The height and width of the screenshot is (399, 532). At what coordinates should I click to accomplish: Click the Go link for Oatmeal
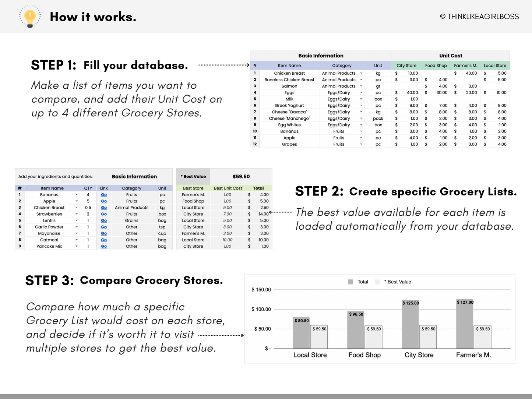coord(103,240)
